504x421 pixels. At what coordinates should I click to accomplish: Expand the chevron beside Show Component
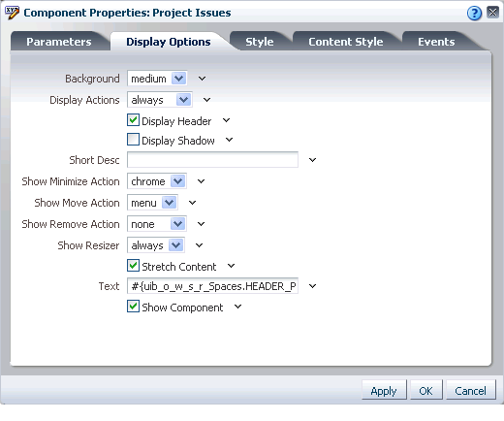[237, 307]
